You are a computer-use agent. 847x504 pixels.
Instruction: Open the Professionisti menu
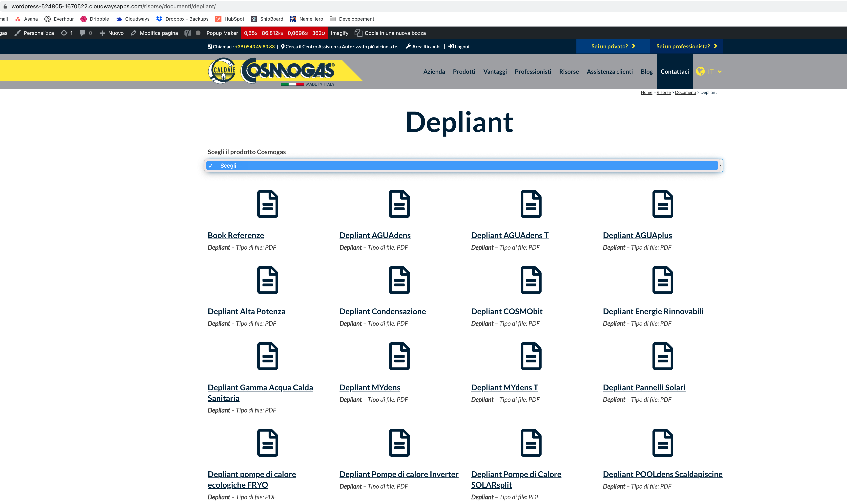(533, 71)
